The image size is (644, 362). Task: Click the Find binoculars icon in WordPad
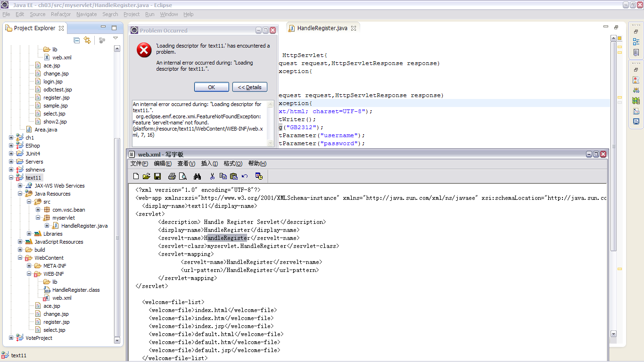coord(198,176)
